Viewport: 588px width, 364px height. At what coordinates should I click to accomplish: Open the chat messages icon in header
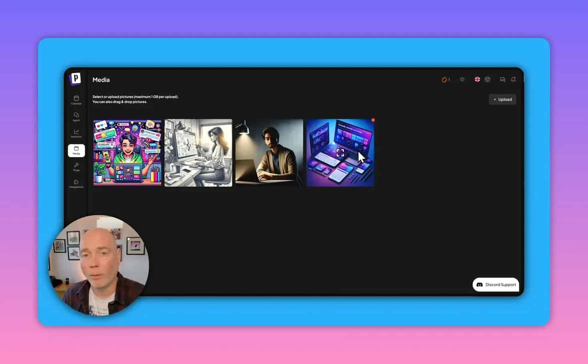pyautogui.click(x=503, y=80)
